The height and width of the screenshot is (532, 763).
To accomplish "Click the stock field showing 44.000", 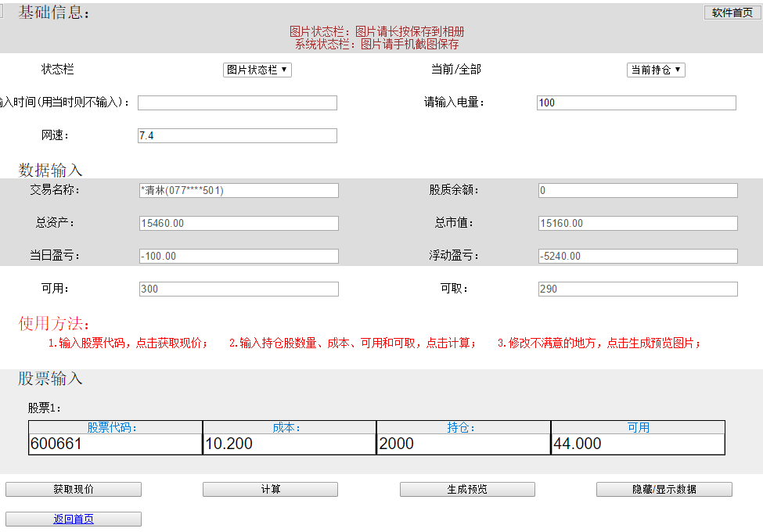I will click(638, 444).
